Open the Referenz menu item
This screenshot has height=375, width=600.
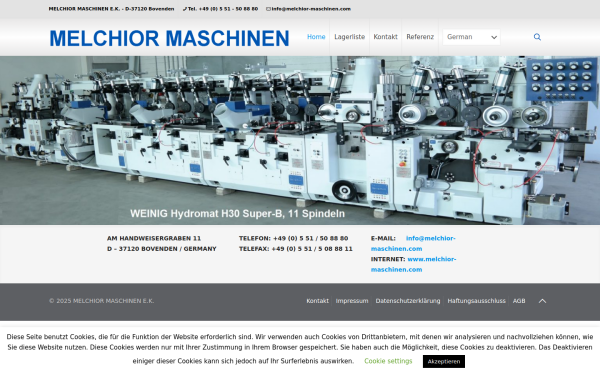[420, 37]
